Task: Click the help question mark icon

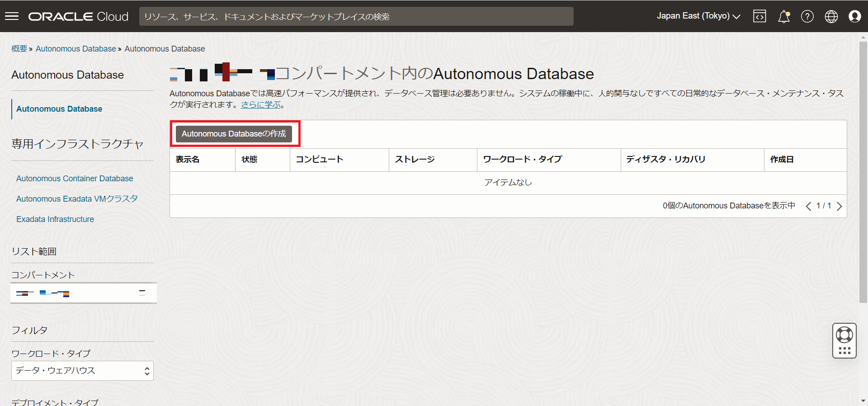Action: pos(807,16)
